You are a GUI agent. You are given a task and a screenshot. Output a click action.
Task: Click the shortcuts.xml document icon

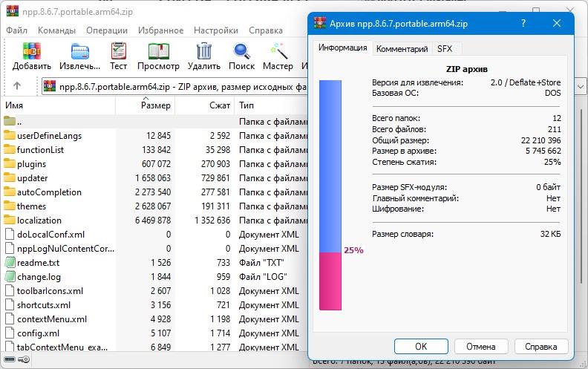click(10, 304)
